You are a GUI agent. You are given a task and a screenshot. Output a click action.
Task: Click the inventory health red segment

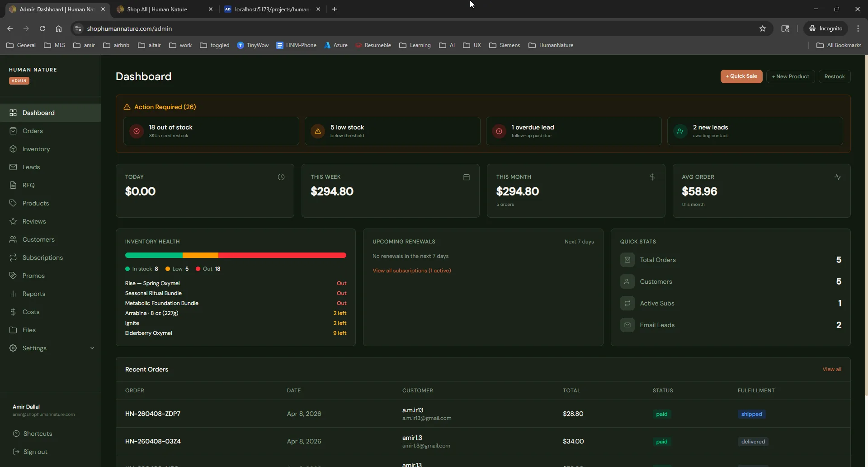click(x=282, y=255)
